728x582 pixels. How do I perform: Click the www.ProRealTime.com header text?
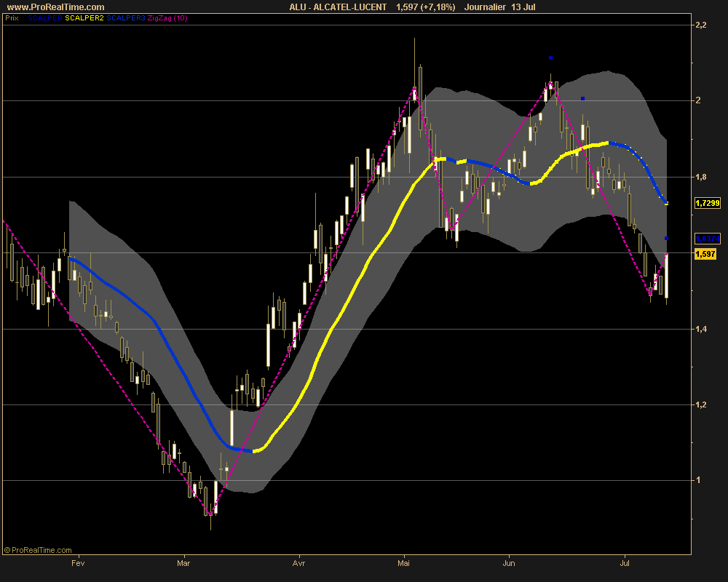56,7
